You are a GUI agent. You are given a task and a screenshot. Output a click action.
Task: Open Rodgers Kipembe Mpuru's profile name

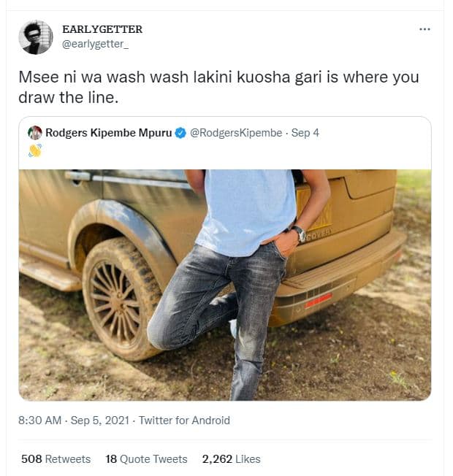[x=108, y=133]
